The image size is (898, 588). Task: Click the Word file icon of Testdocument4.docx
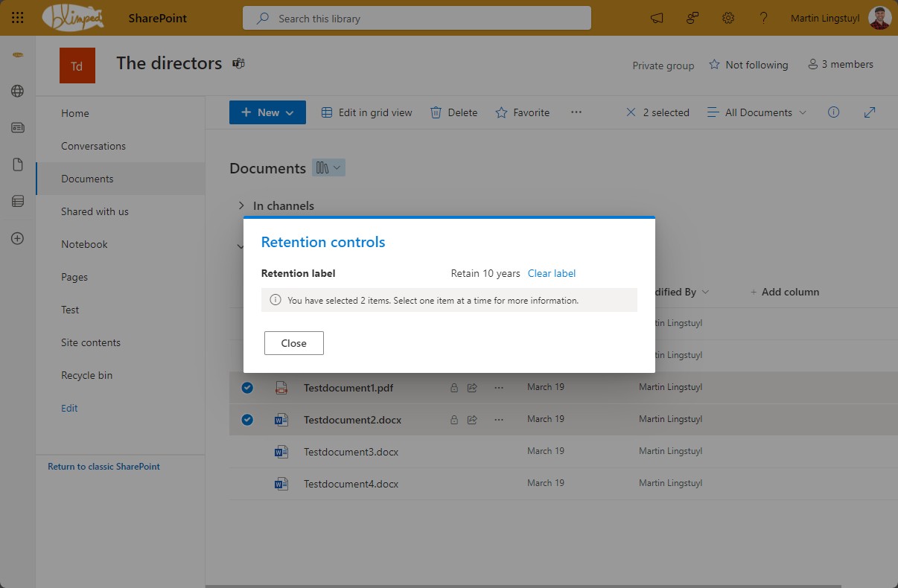coord(281,484)
